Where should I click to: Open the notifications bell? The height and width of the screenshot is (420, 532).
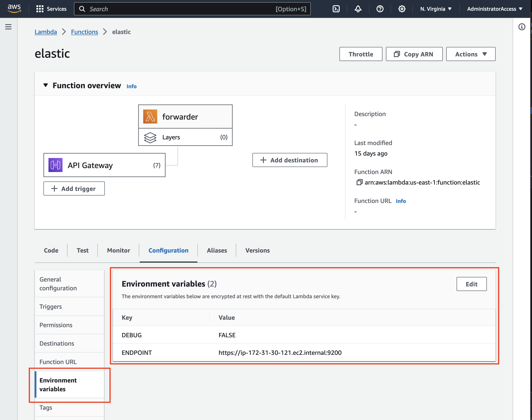click(358, 9)
